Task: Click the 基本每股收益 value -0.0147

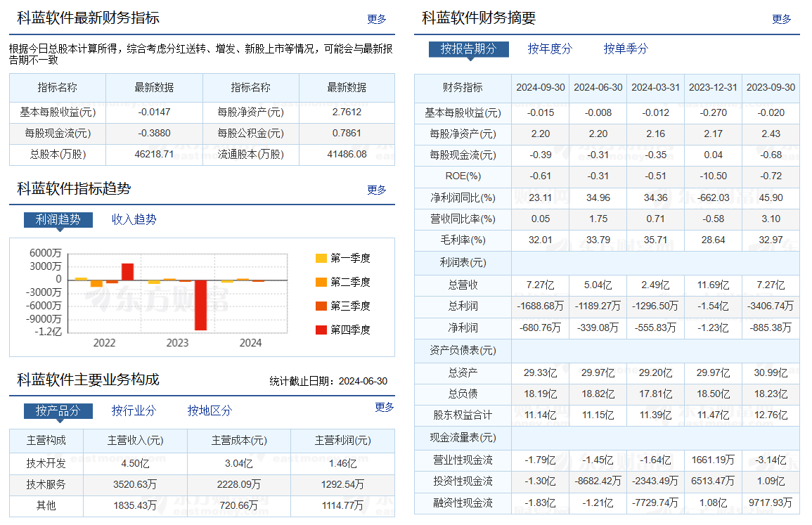Action: [155, 112]
